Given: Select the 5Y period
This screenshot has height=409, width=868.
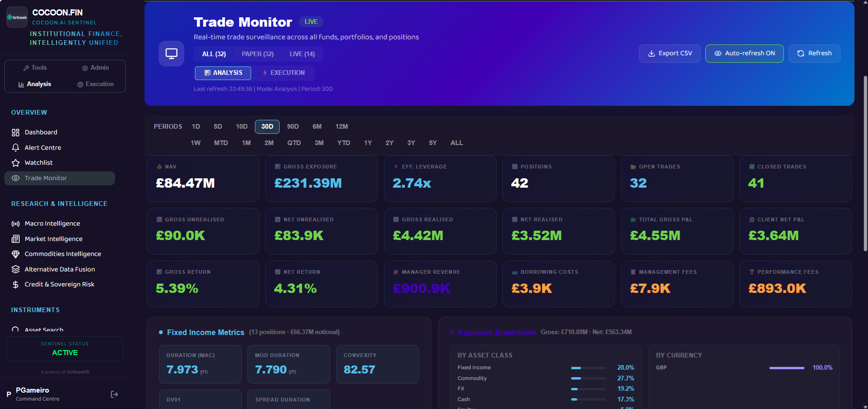Looking at the screenshot, I should (x=433, y=143).
